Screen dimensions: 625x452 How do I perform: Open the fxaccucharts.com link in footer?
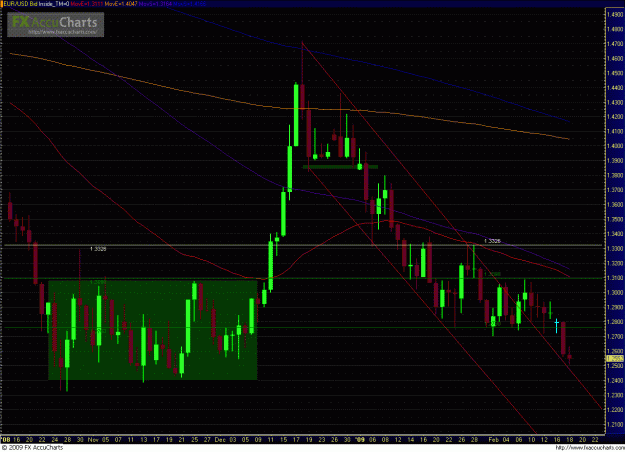[589, 448]
